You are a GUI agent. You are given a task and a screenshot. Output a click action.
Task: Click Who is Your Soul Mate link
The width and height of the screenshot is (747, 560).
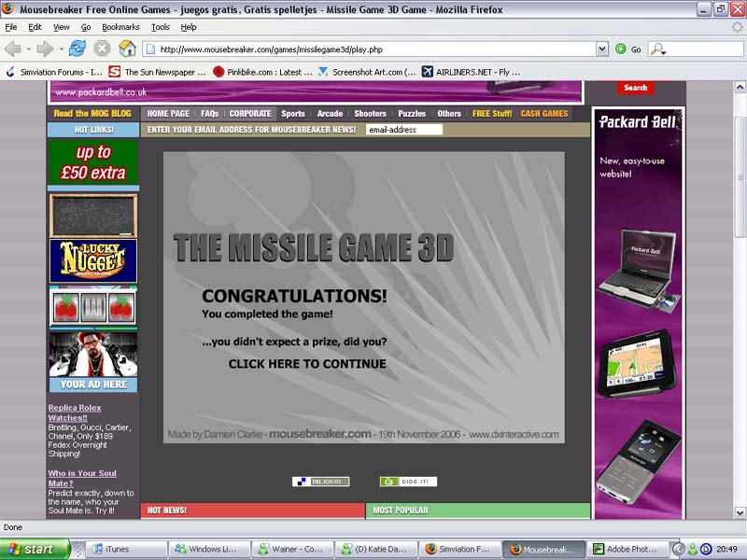pos(82,478)
